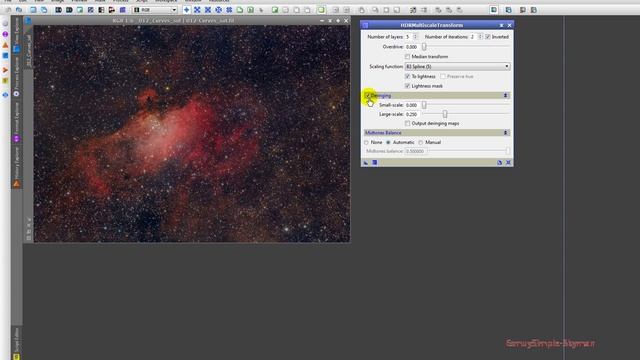The width and height of the screenshot is (640, 360).
Task: Click the Number of layers spin arrows
Action: pyautogui.click(x=416, y=37)
